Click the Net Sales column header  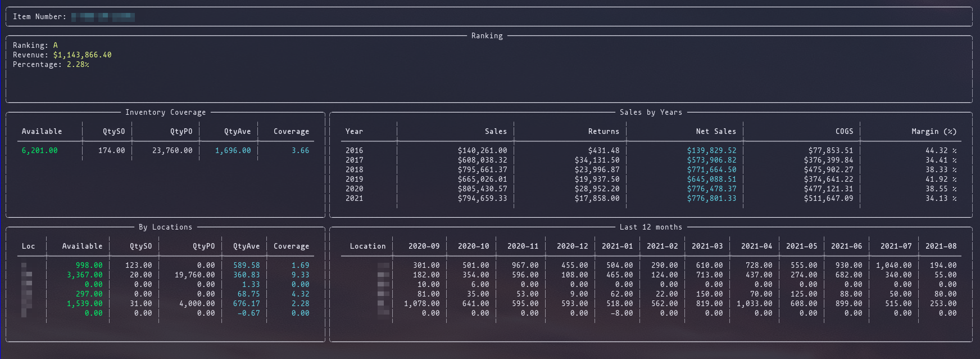click(x=716, y=132)
